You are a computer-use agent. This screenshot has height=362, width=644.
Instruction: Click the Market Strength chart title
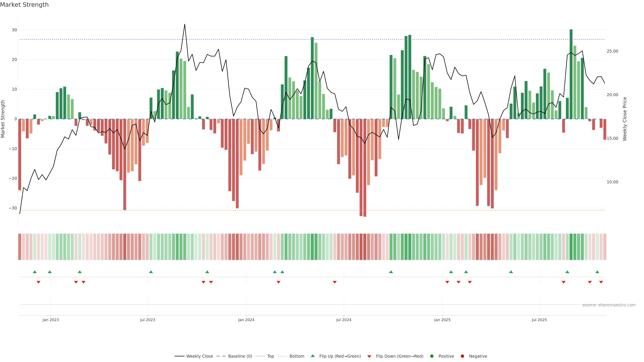(x=24, y=5)
